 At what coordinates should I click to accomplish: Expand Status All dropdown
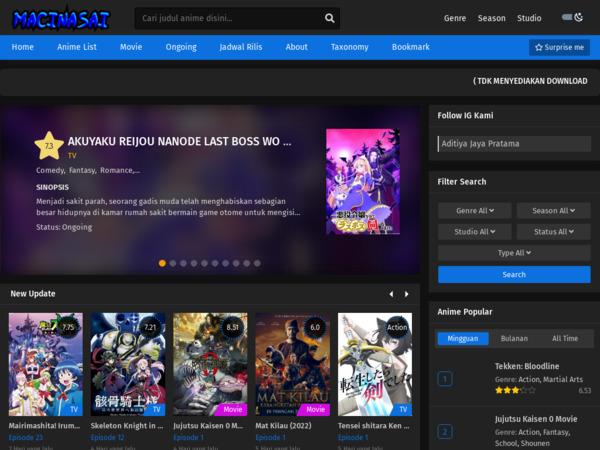[x=553, y=232]
